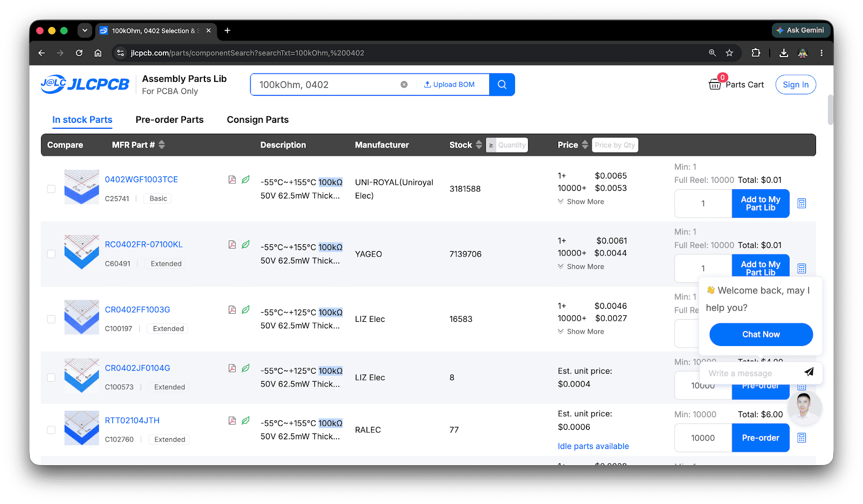
Task: Open part link CR0402FF1003G
Action: (x=138, y=310)
